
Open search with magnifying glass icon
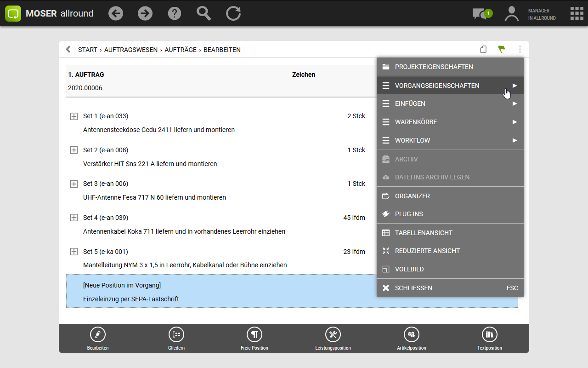point(204,13)
